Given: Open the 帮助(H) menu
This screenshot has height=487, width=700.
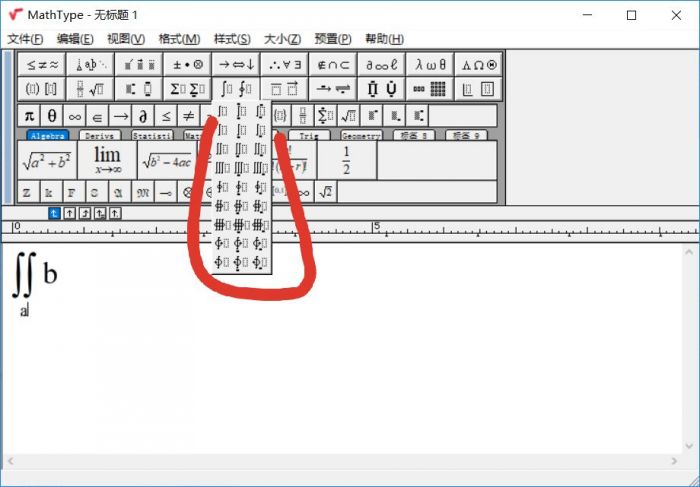Looking at the screenshot, I should (384, 39).
